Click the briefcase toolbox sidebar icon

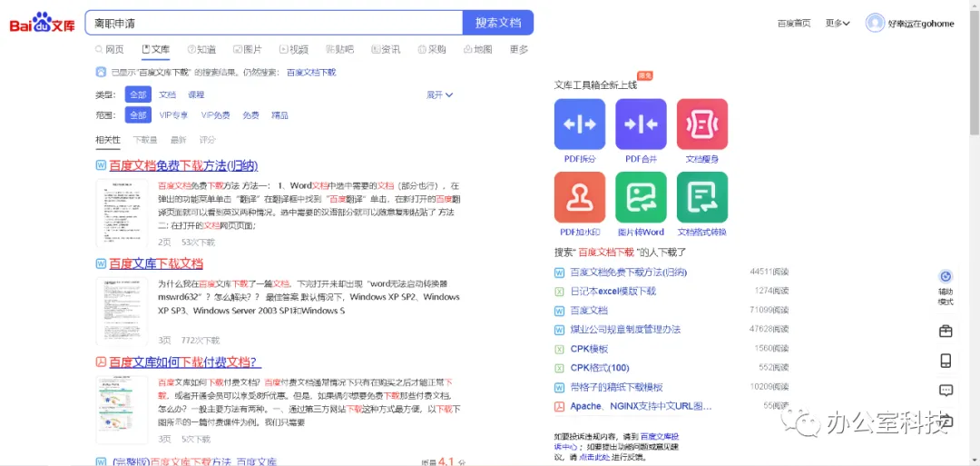[946, 331]
